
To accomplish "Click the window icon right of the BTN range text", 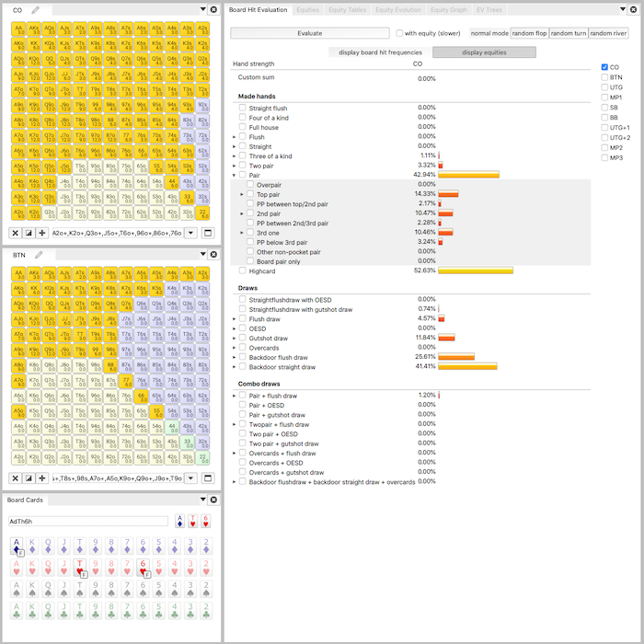I will (x=207, y=477).
